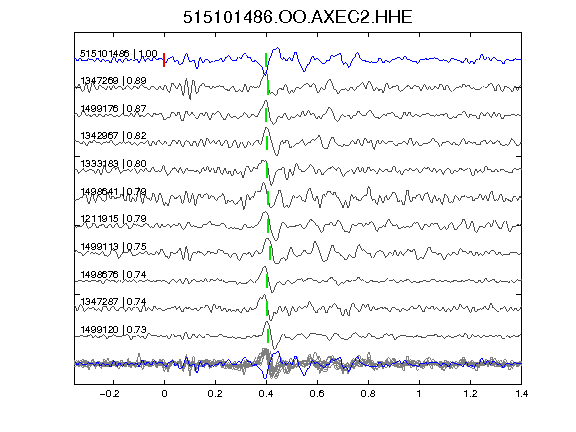Click the green marker on trace 1342967
The width and height of the screenshot is (576, 432).
click(x=267, y=143)
